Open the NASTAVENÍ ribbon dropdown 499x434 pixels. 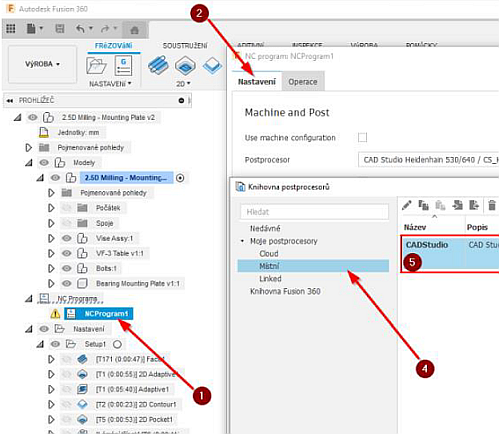110,84
